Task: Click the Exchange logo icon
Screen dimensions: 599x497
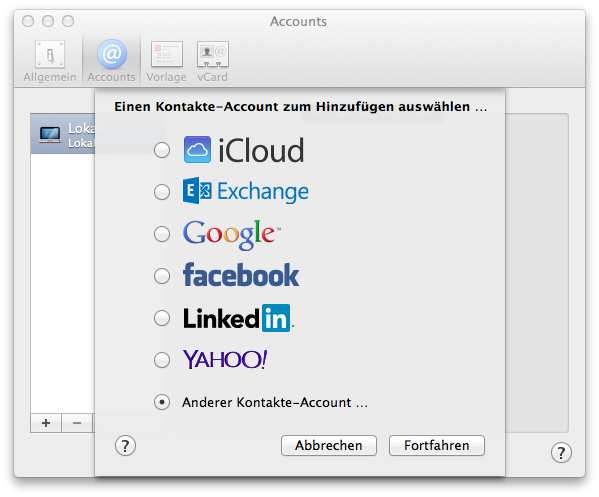Action: tap(197, 190)
